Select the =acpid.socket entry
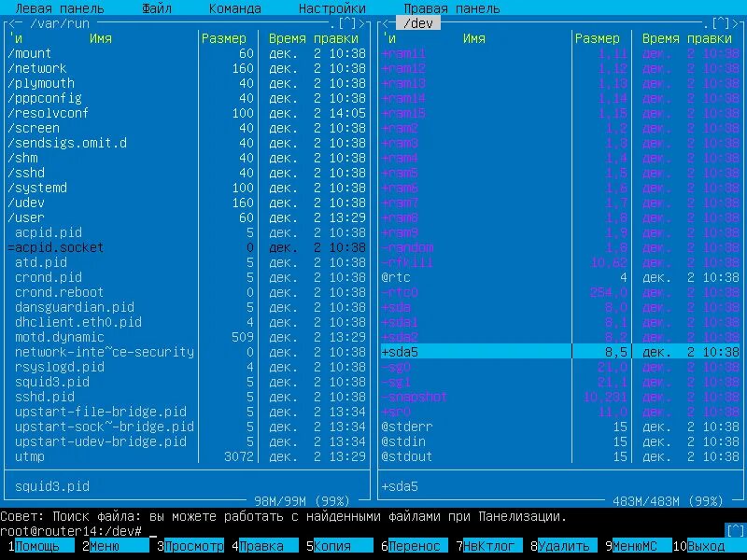747x560 pixels. tap(187, 247)
